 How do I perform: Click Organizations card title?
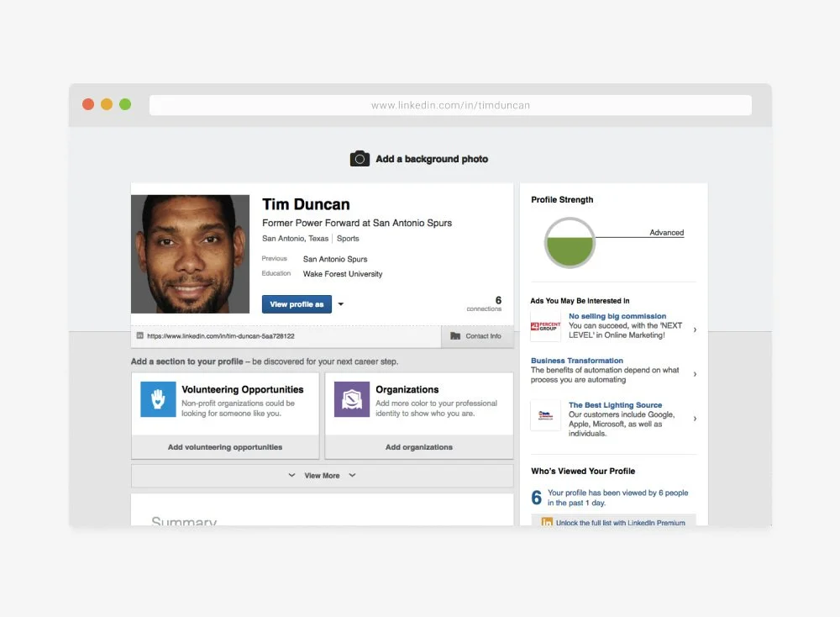pyautogui.click(x=407, y=390)
